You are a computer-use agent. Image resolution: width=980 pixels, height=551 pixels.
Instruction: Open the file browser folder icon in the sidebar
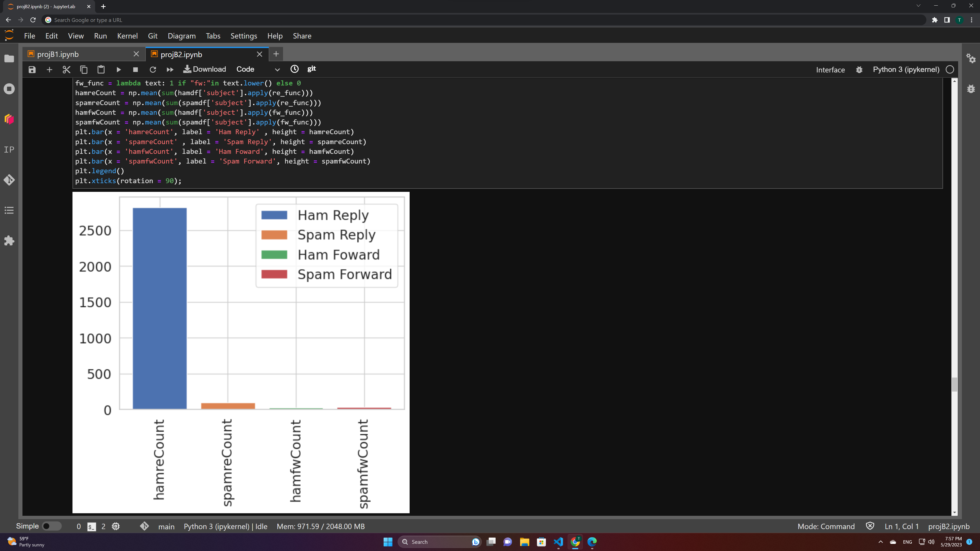[x=9, y=59]
